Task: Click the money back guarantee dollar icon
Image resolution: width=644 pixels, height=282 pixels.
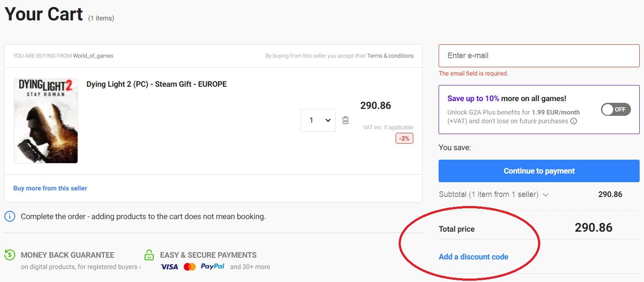Action: 10,255
